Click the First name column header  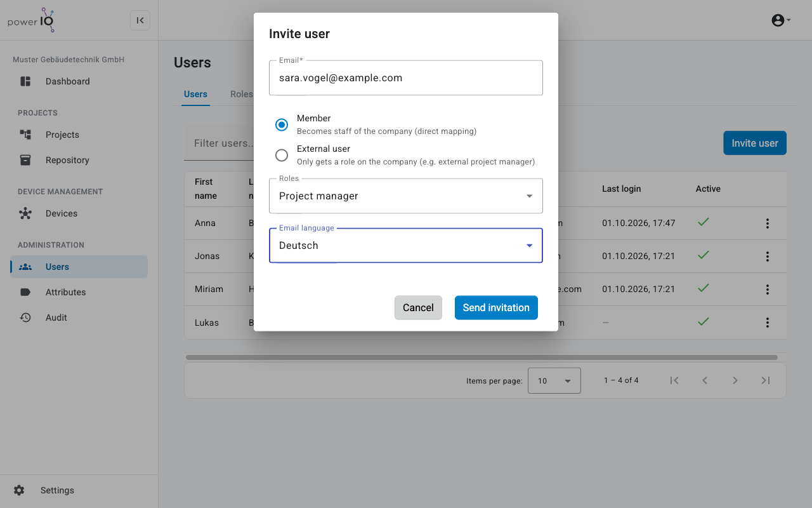pyautogui.click(x=206, y=189)
